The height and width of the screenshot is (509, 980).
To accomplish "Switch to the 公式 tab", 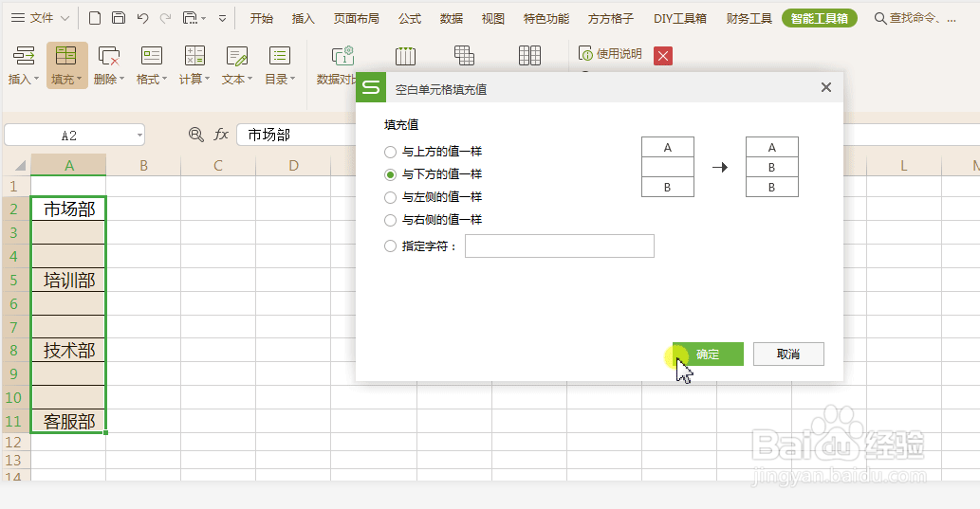I will click(410, 19).
